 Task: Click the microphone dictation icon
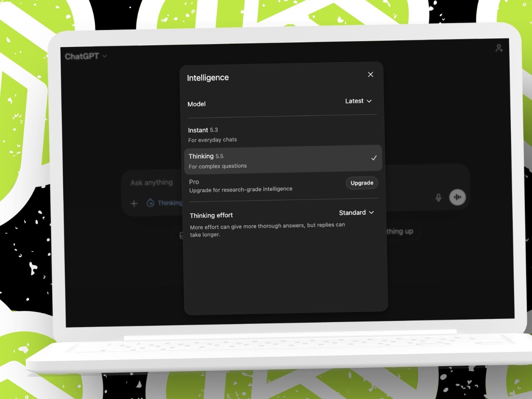click(x=438, y=197)
